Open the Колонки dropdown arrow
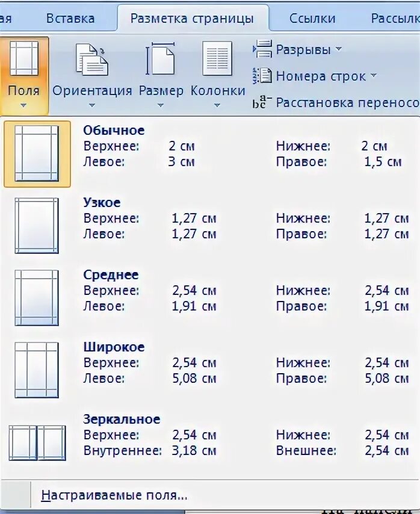The height and width of the screenshot is (514, 420). tap(217, 105)
